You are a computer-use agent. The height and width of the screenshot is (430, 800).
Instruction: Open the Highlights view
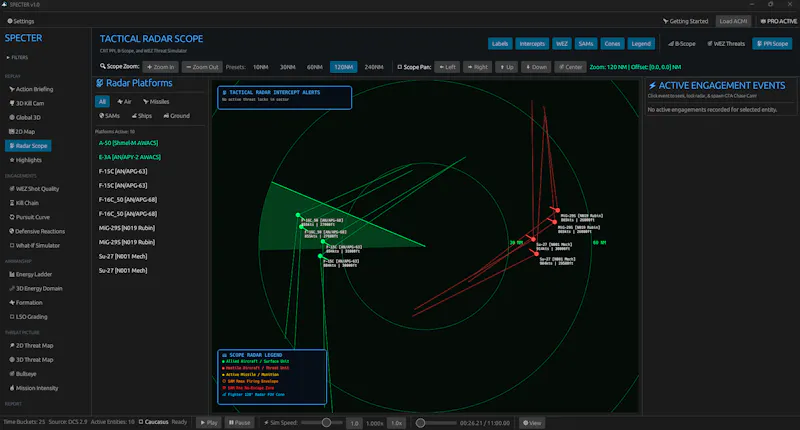click(26, 160)
